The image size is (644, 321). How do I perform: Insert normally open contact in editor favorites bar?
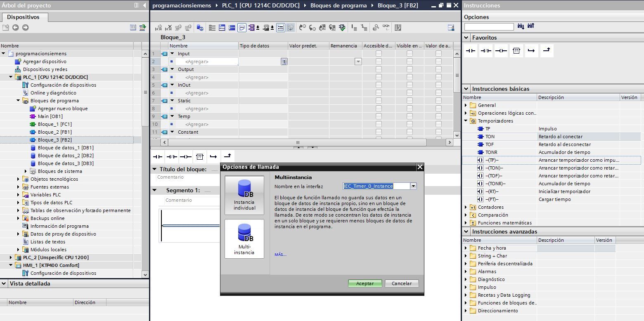[x=158, y=157]
